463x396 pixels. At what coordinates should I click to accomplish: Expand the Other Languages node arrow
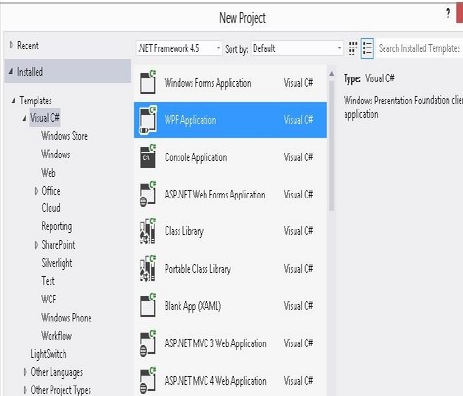click(x=25, y=372)
